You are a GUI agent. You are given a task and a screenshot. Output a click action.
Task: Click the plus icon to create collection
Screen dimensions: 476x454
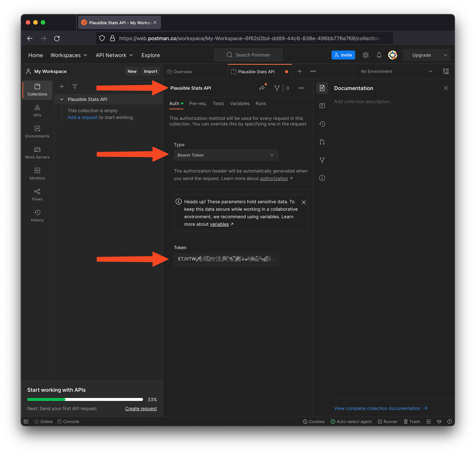pyautogui.click(x=62, y=87)
